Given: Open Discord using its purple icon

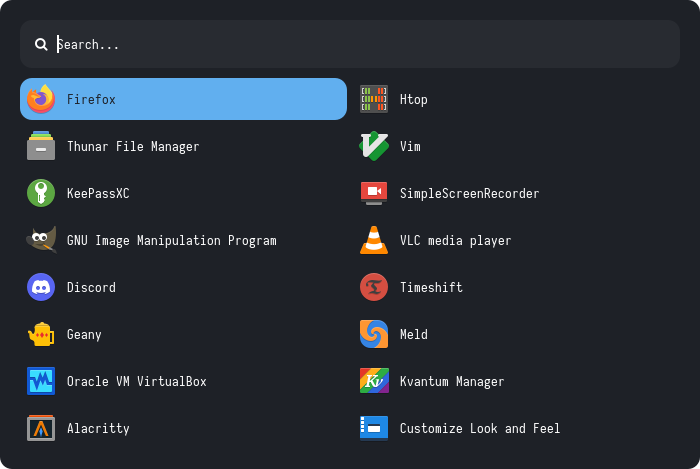Looking at the screenshot, I should point(41,287).
